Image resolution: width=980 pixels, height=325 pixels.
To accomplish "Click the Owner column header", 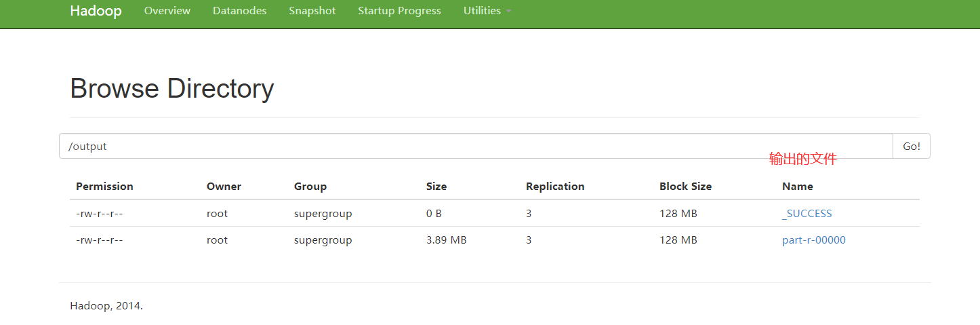I will [x=224, y=186].
